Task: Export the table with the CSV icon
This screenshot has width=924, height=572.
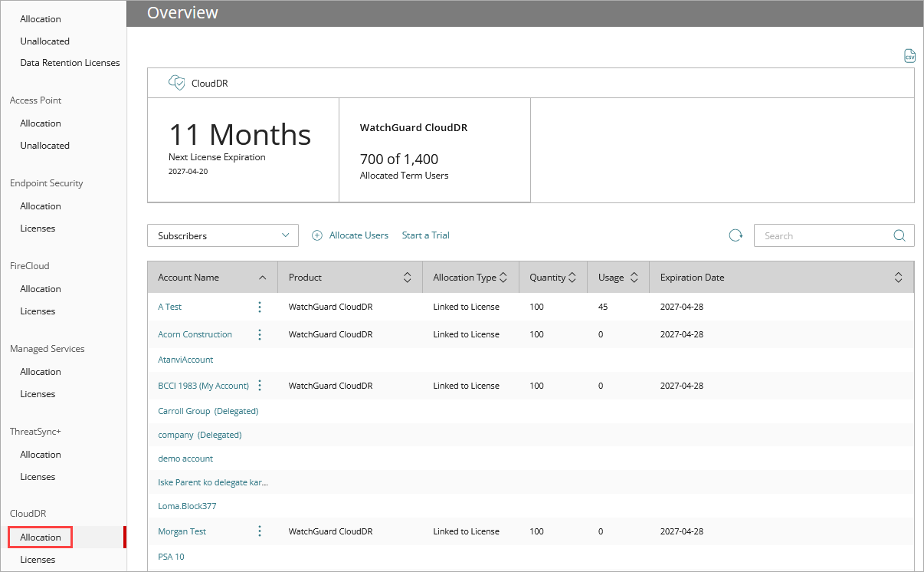Action: tap(909, 55)
